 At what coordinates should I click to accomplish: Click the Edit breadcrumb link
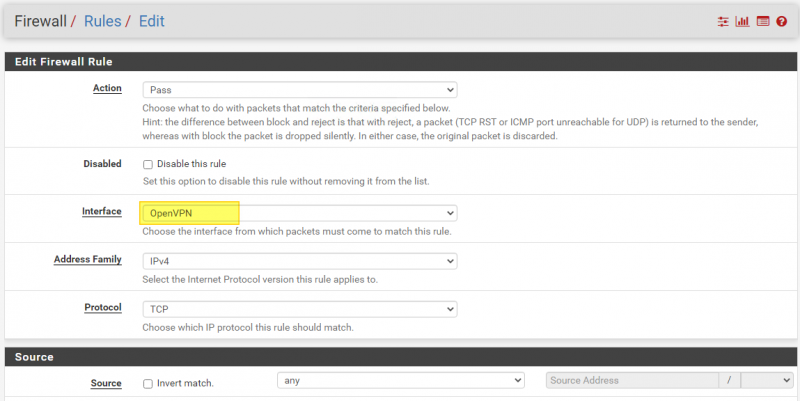click(x=152, y=21)
